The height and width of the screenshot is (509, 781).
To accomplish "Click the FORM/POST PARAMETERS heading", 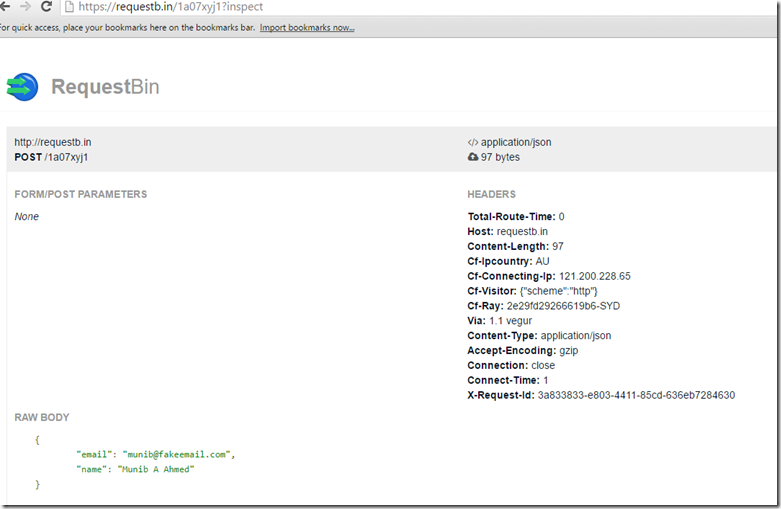I will pos(81,194).
